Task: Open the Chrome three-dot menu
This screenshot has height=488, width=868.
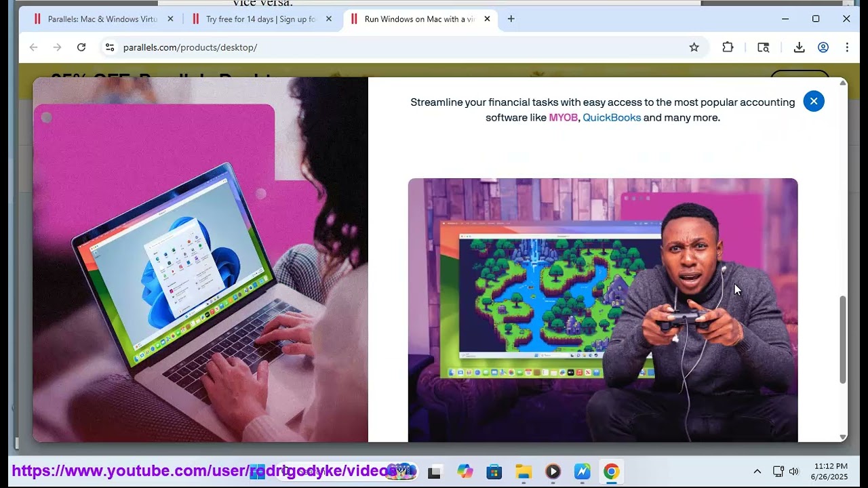Action: coord(847,47)
